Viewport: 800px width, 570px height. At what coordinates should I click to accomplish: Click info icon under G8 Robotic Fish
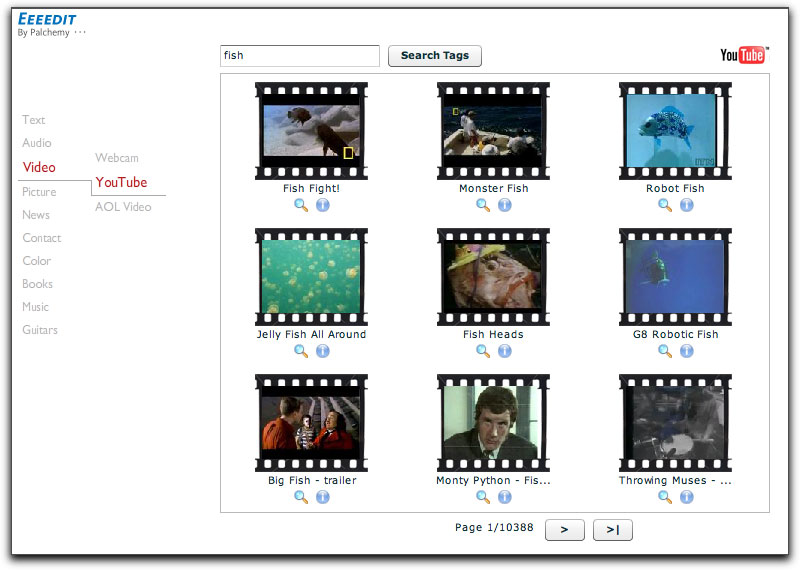pos(687,351)
